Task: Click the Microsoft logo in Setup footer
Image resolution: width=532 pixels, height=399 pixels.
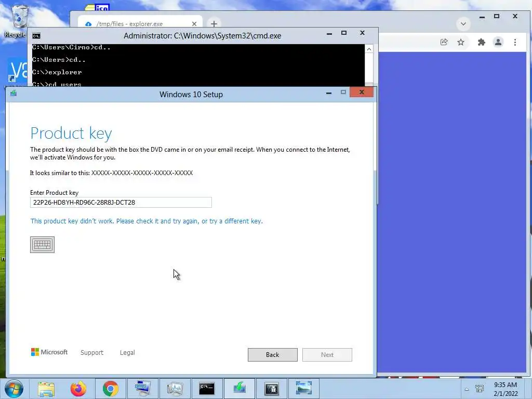Action: [49, 352]
